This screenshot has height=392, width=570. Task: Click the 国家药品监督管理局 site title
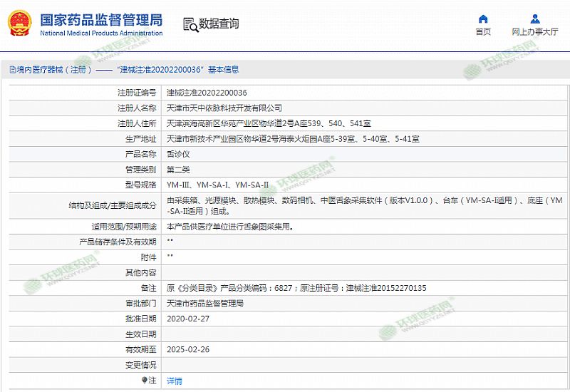pos(100,19)
